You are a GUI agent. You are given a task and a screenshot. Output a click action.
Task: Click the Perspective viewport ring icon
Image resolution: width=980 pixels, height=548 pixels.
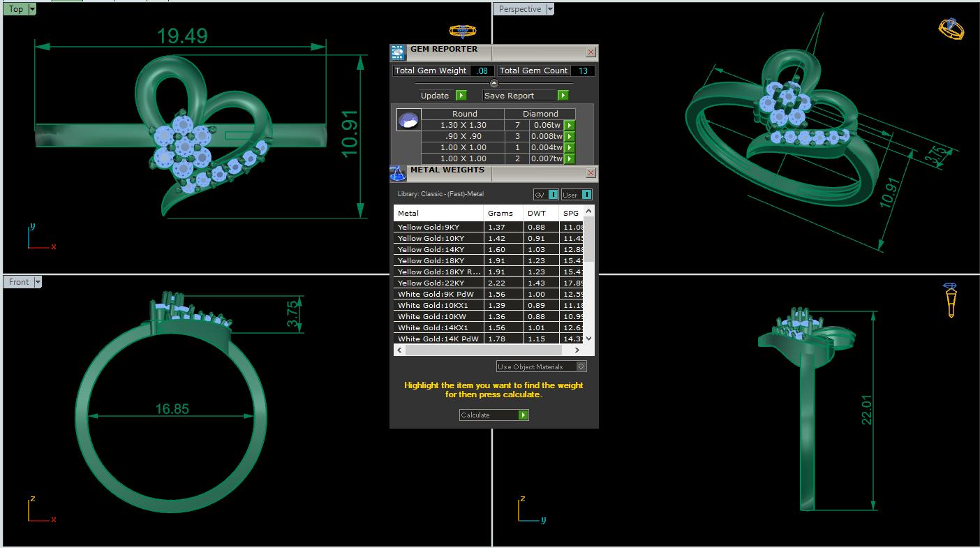point(951,29)
